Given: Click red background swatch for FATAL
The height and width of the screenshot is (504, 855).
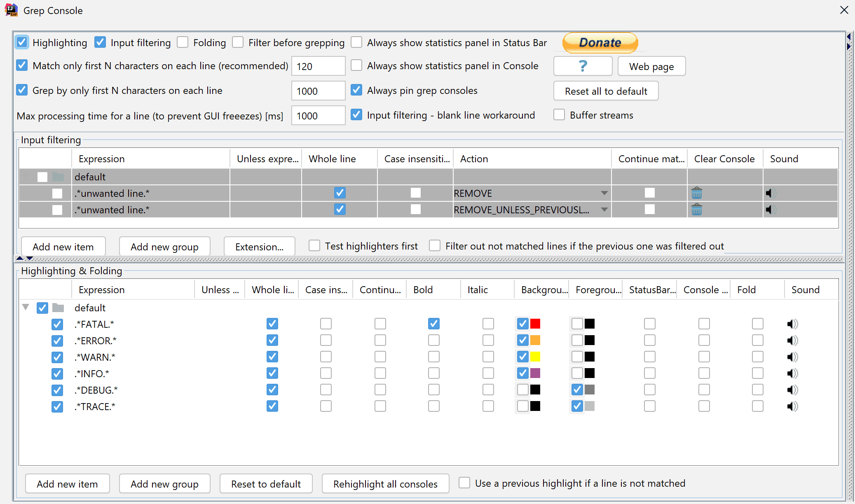Looking at the screenshot, I should (535, 324).
